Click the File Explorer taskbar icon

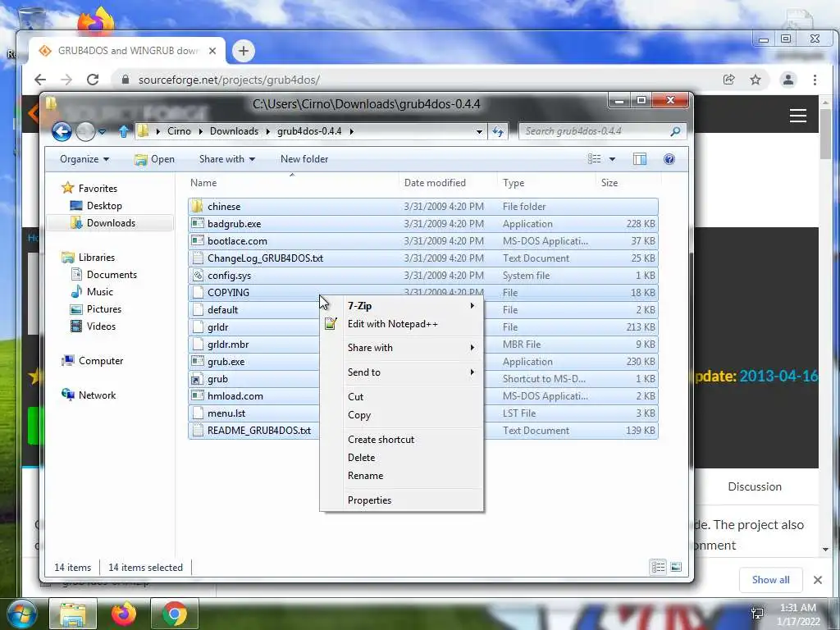(x=73, y=614)
